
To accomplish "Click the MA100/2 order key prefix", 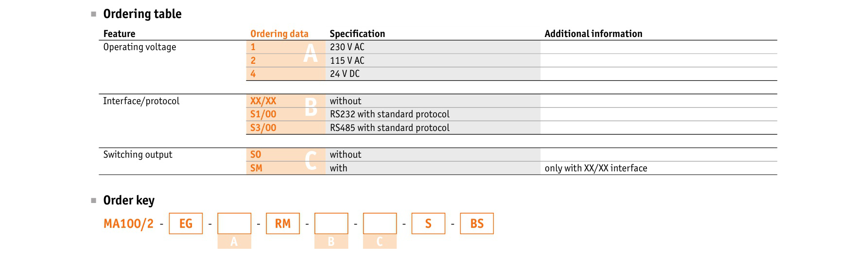I will click(x=128, y=224).
